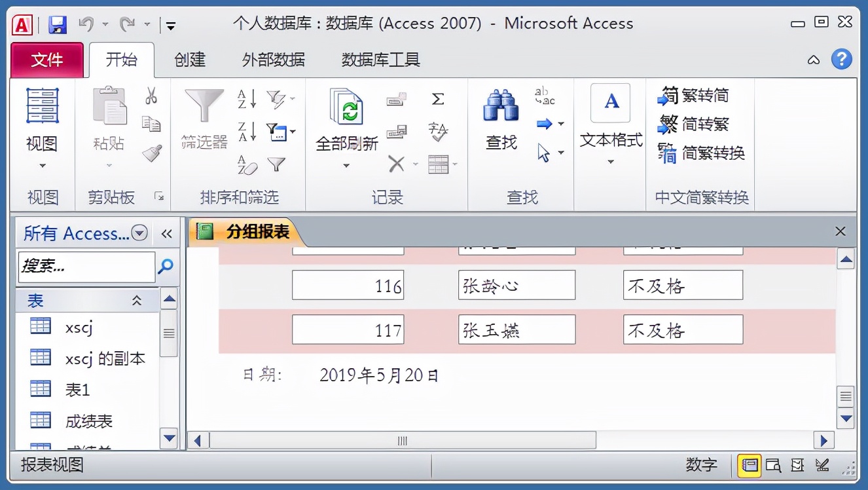
Task: Click the Σ totals icon in 记录 group
Action: (x=437, y=100)
